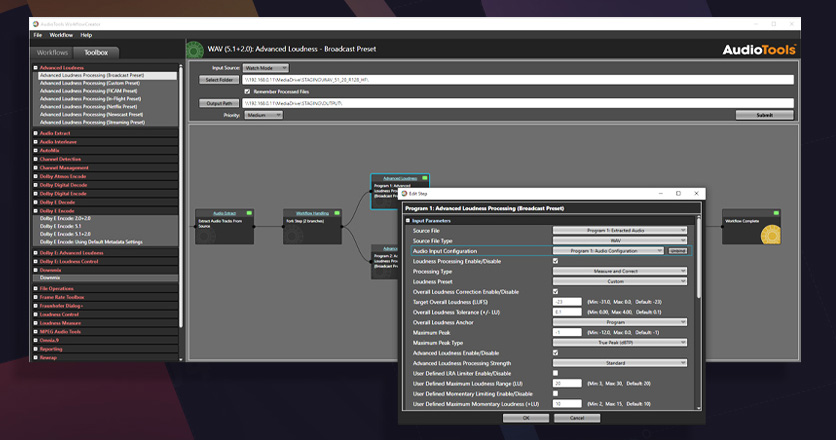
Task: Open the Maximum Peak Type dropdown
Action: (x=620, y=342)
